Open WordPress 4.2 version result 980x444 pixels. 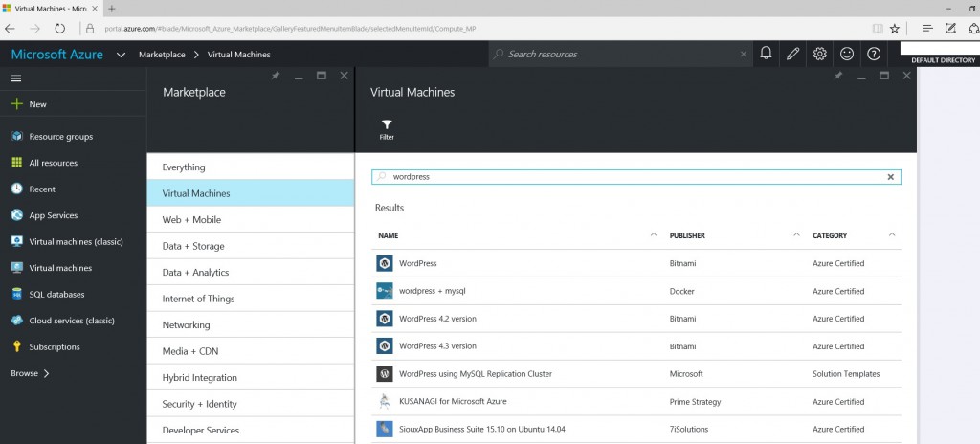pos(636,319)
